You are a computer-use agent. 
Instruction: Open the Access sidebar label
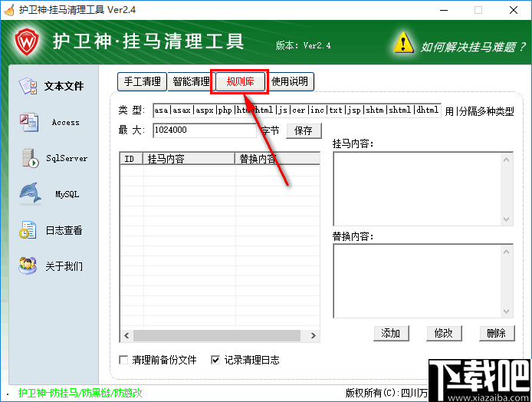[x=65, y=122]
